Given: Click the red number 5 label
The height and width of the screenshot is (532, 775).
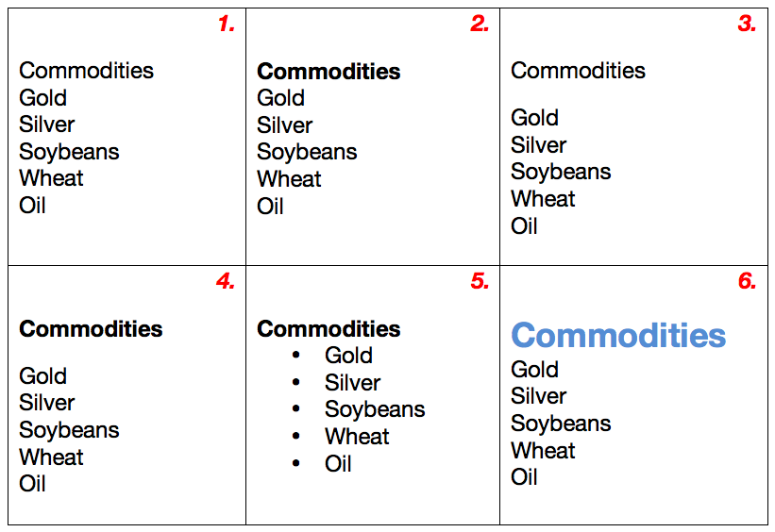Looking at the screenshot, I should [x=480, y=281].
